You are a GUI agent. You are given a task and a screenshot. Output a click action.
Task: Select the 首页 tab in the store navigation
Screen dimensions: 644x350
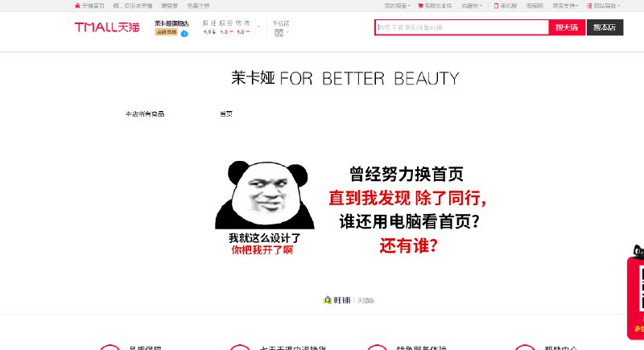coord(226,113)
